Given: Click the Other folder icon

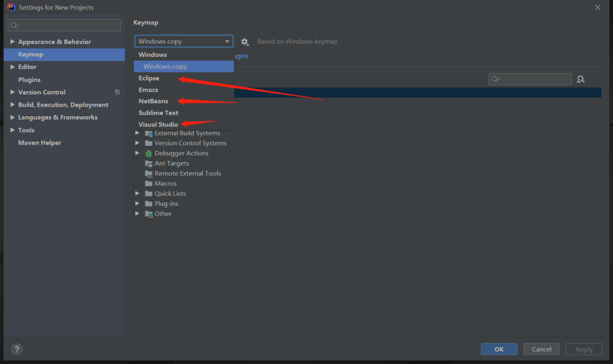Looking at the screenshot, I should pyautogui.click(x=149, y=214).
